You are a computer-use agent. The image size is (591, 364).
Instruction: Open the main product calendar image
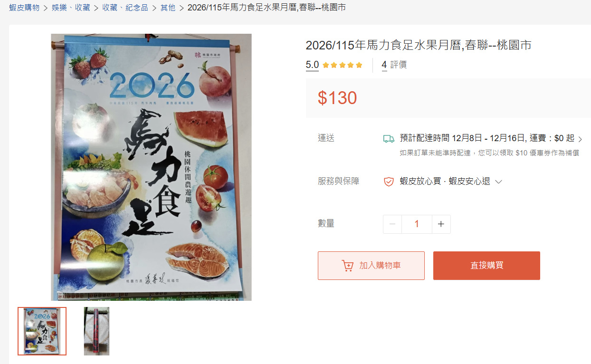[152, 167]
